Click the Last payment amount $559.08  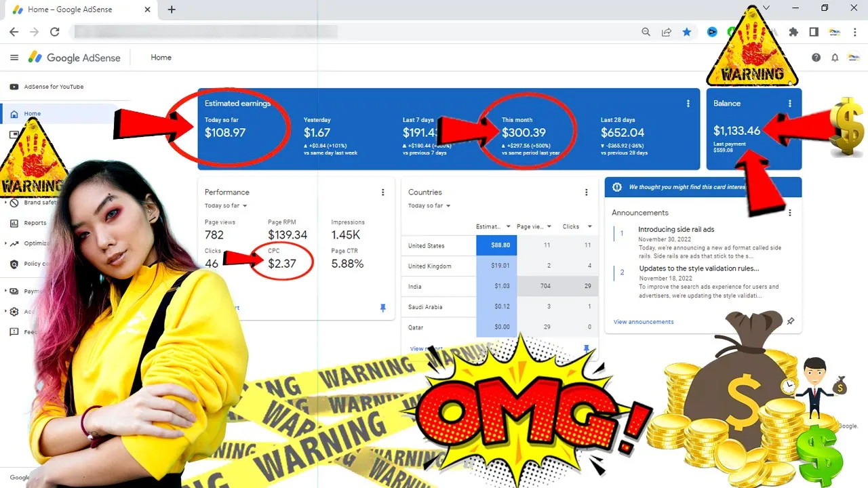click(724, 150)
